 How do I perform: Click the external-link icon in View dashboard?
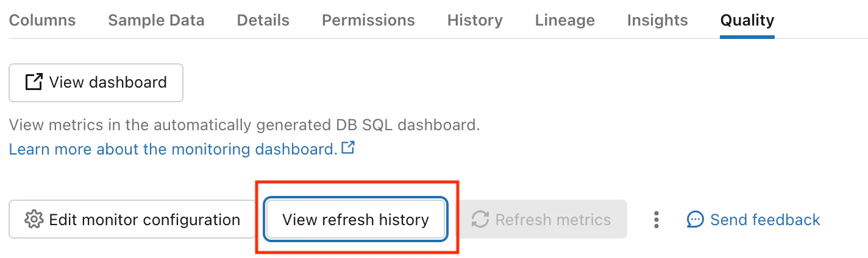(x=34, y=82)
